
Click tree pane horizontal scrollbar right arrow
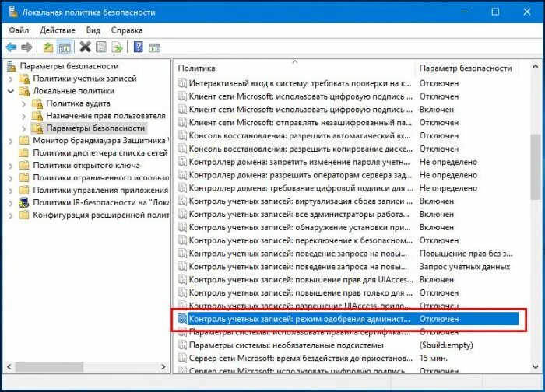(163, 366)
